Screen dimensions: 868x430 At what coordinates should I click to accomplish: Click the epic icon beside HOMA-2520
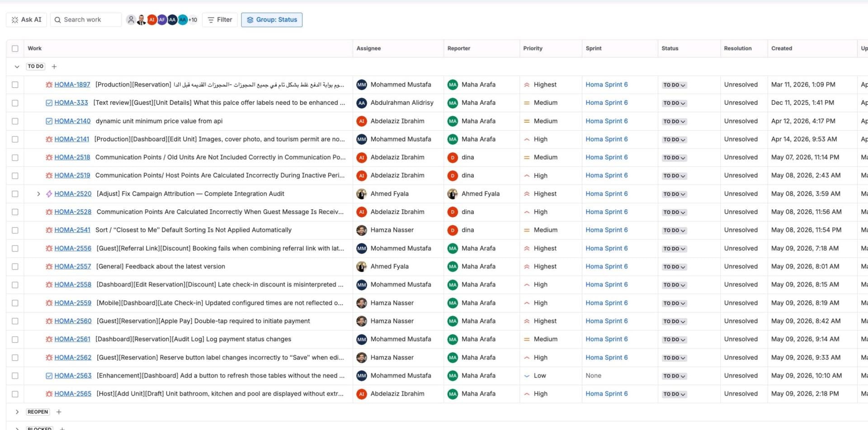(x=49, y=194)
